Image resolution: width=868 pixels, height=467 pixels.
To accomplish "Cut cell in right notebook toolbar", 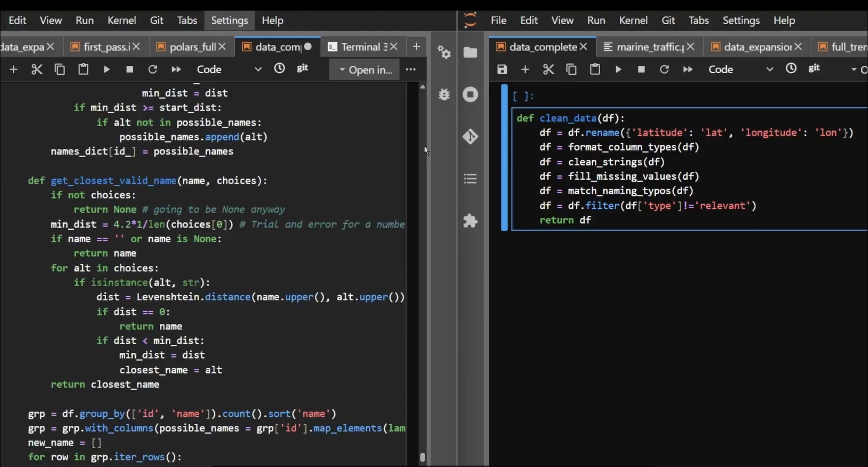I will click(x=549, y=69).
